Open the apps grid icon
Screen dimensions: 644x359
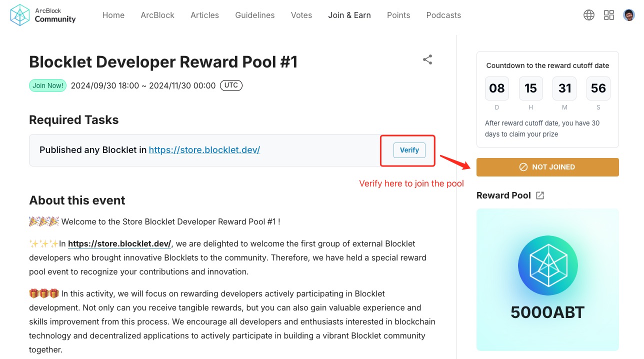[x=609, y=15]
